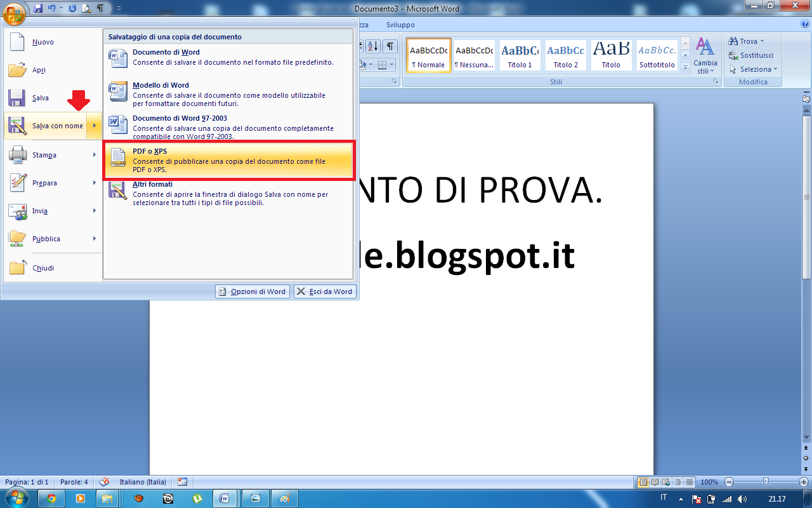Expand the Stampa submenu arrow
The width and height of the screenshot is (812, 508).
94,155
